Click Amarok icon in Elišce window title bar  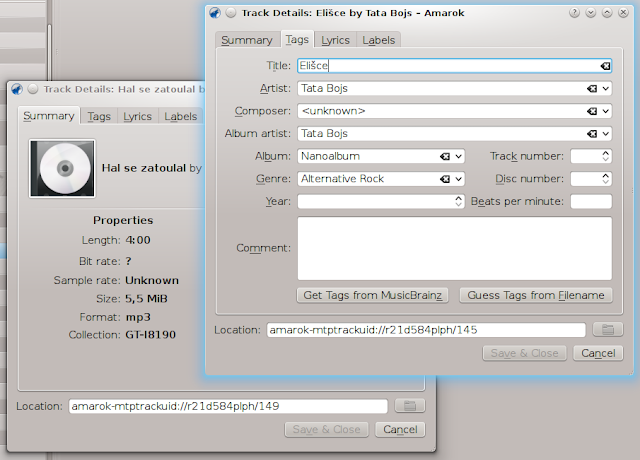tap(215, 13)
